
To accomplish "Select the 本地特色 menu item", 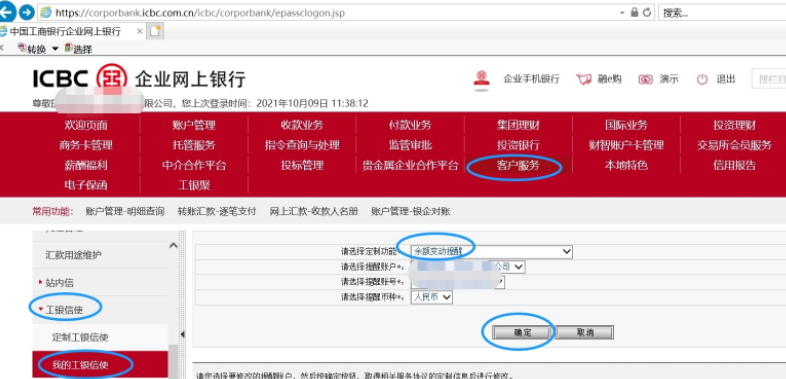I will [x=626, y=165].
